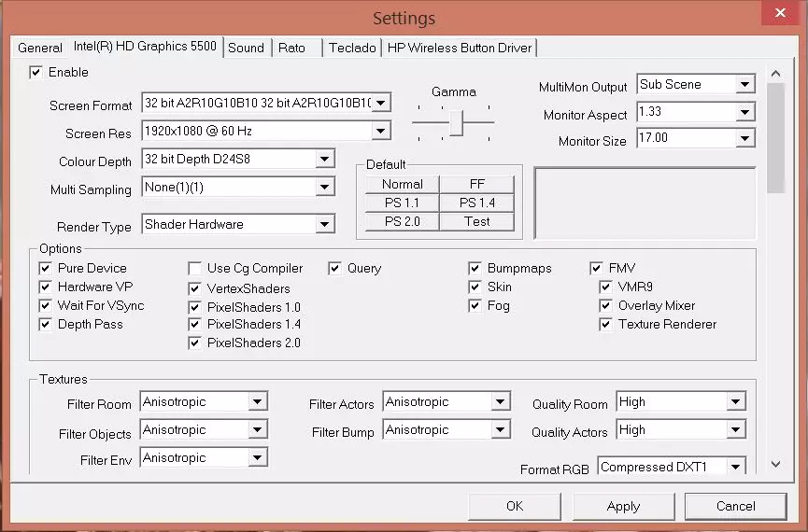Toggle Overlay Mixer checkbox

[606, 306]
